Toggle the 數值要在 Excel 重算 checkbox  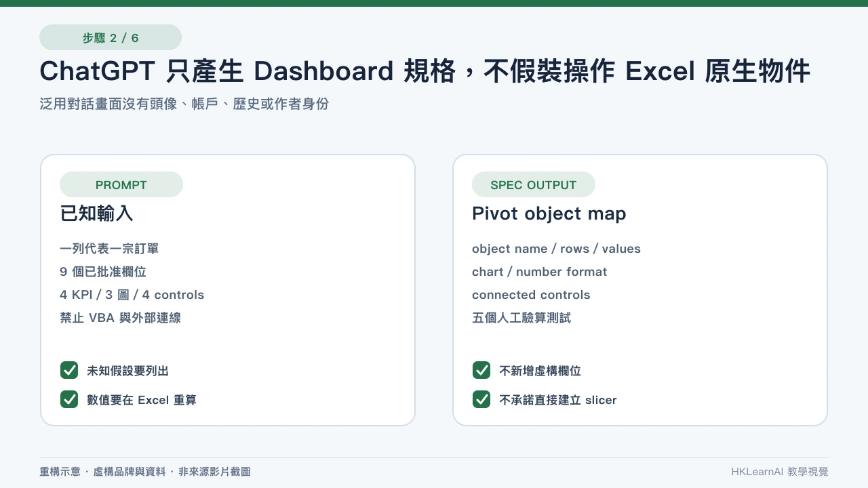coord(69,399)
